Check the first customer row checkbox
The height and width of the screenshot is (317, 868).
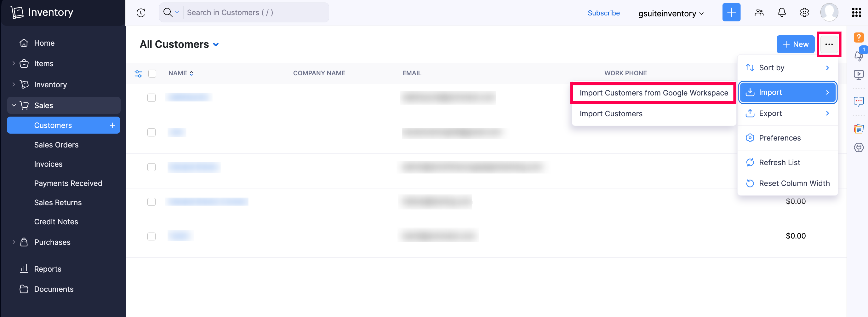(151, 98)
